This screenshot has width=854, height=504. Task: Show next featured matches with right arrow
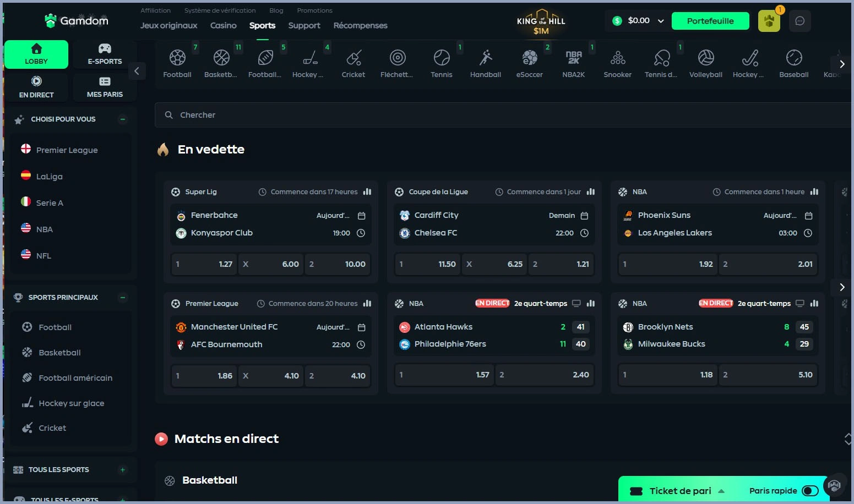point(842,287)
